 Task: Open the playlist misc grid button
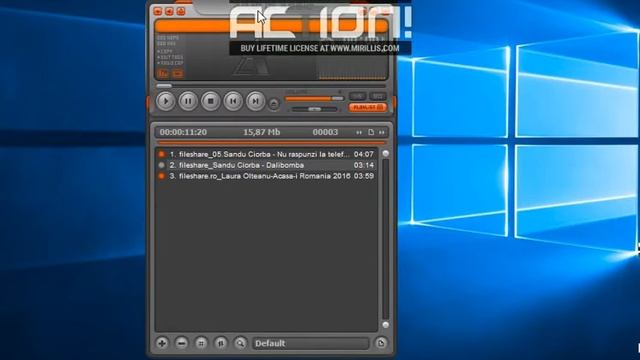pyautogui.click(x=201, y=343)
